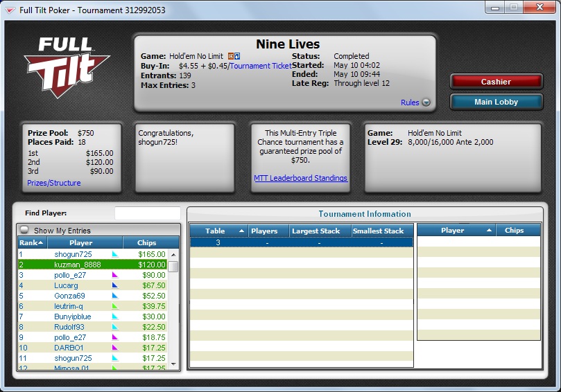Viewport: 561px width, 392px height.
Task: Click the $39.75 prize amount
Action: pos(154,306)
